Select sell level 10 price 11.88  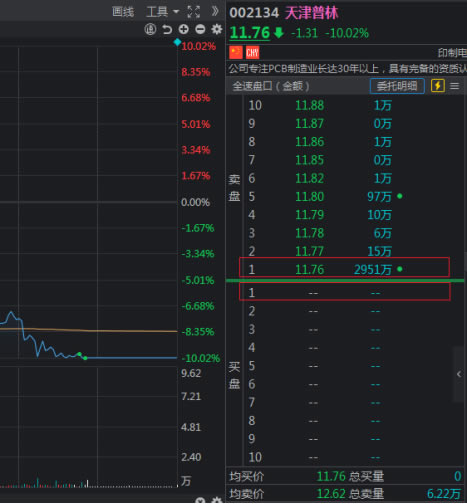pyautogui.click(x=310, y=105)
